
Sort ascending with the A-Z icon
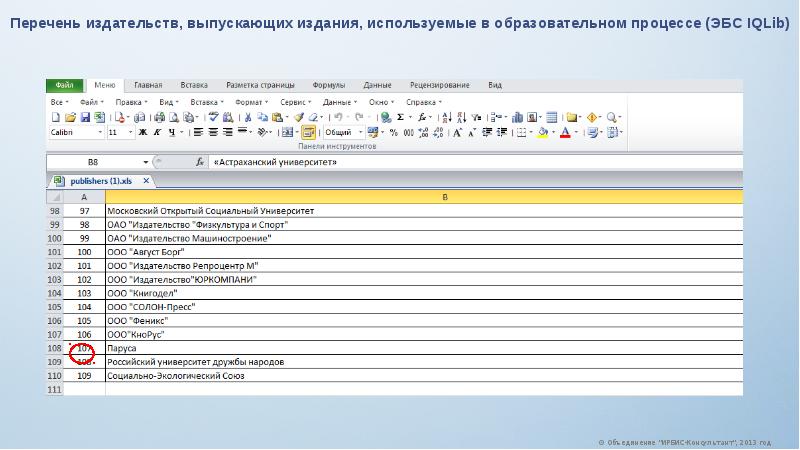pos(447,117)
